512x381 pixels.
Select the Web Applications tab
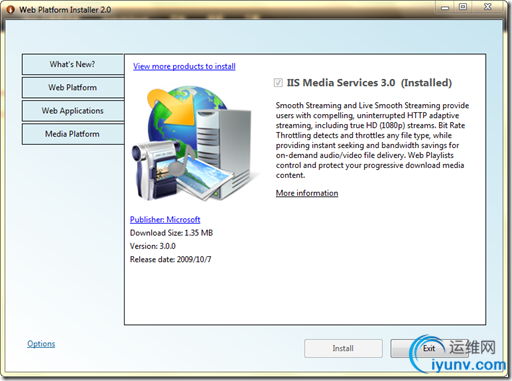pyautogui.click(x=73, y=111)
